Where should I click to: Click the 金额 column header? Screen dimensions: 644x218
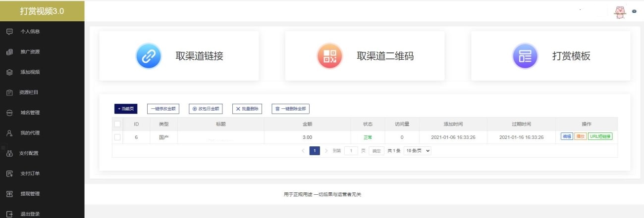pos(307,124)
